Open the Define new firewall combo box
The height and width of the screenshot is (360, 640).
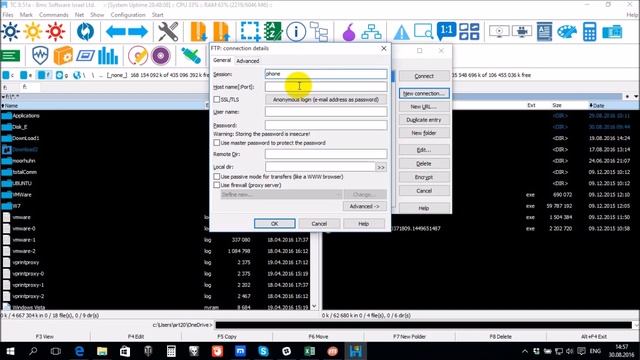pos(281,195)
